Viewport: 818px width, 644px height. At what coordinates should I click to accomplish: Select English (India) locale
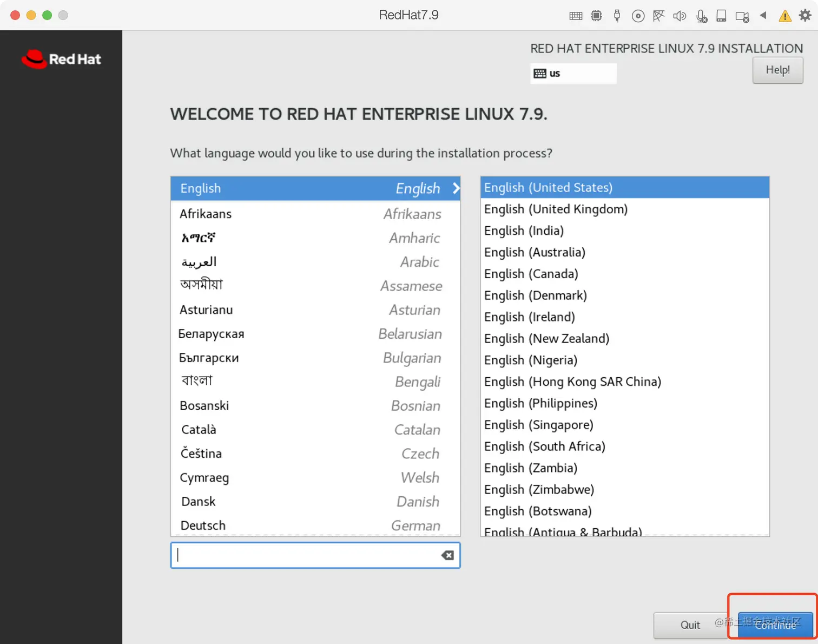625,231
